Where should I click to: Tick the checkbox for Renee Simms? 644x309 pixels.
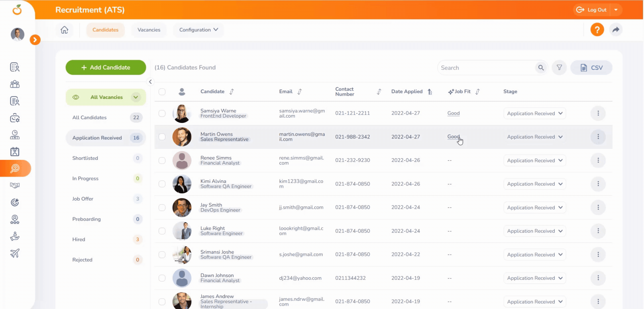coord(162,161)
